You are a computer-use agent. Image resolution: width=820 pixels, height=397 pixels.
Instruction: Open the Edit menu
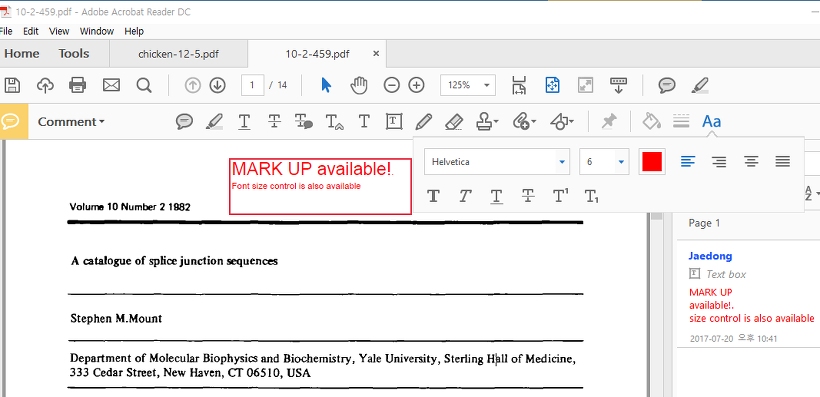[31, 31]
